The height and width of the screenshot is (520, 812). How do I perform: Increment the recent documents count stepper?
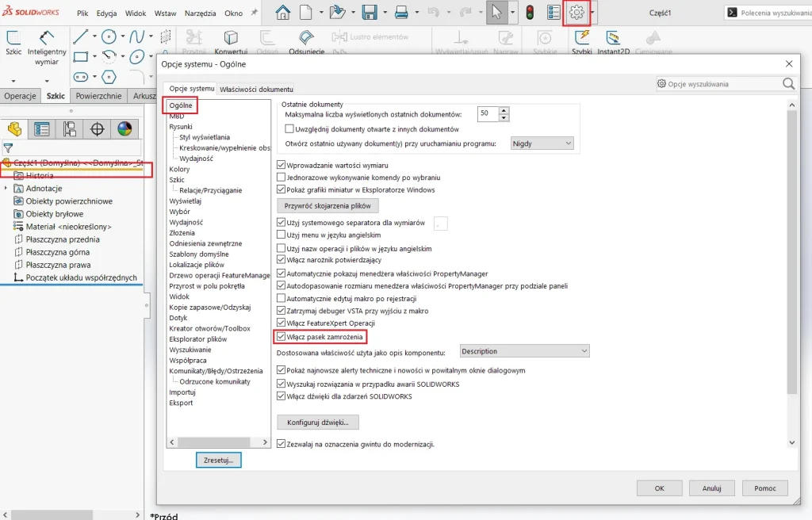click(504, 110)
